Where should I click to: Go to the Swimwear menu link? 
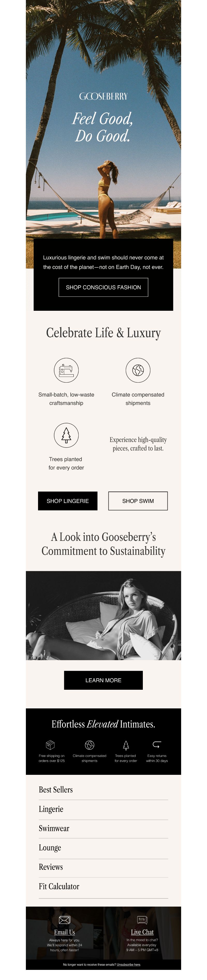pos(54,828)
